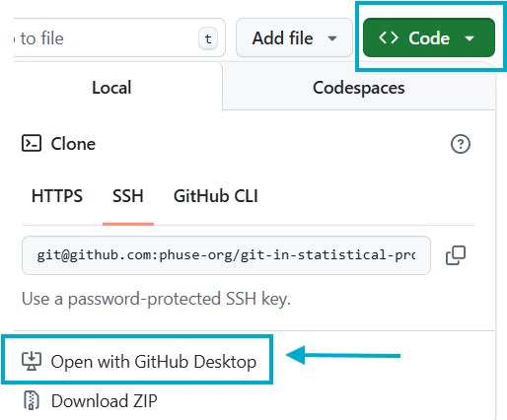Image resolution: width=507 pixels, height=420 pixels.
Task: Copy the SSH clone URL to clipboard
Action: click(456, 255)
